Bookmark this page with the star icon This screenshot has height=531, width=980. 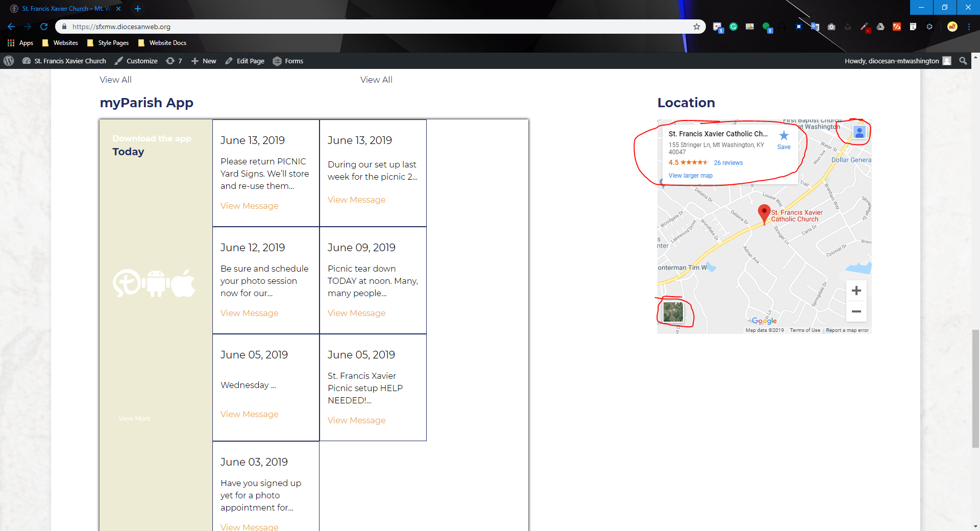[696, 27]
